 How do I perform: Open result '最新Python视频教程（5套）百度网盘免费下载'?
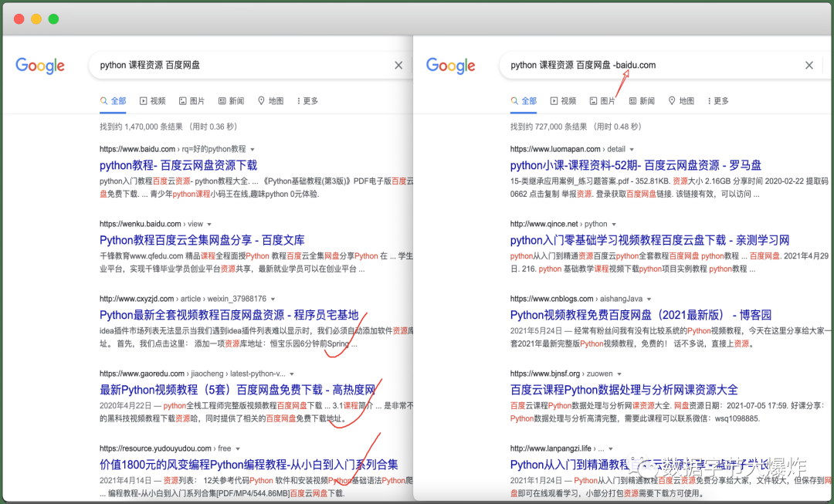[x=237, y=391]
